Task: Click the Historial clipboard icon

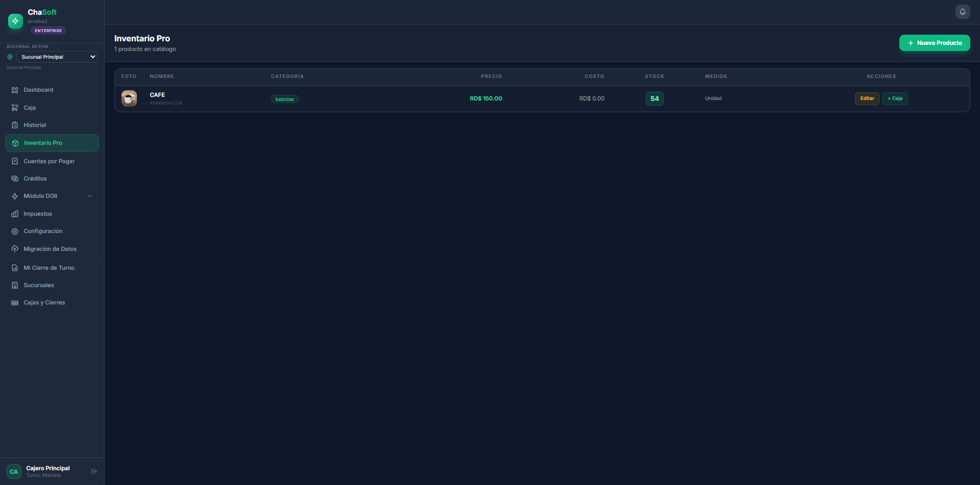Action: click(15, 125)
